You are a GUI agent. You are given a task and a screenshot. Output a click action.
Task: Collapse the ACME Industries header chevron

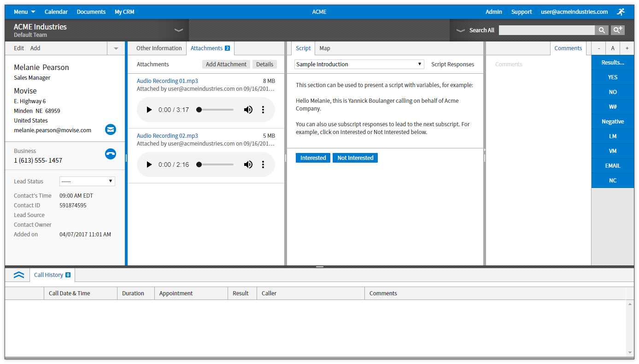(x=179, y=30)
